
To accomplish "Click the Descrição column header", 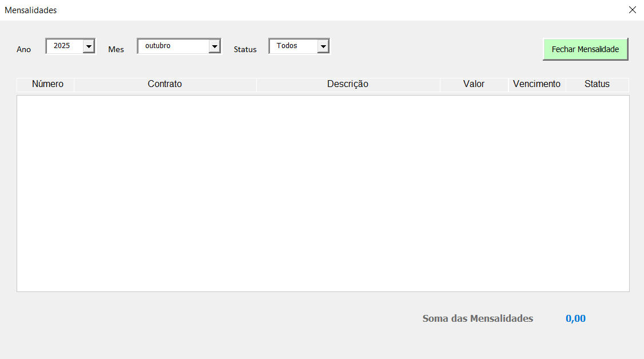I will pos(348,84).
